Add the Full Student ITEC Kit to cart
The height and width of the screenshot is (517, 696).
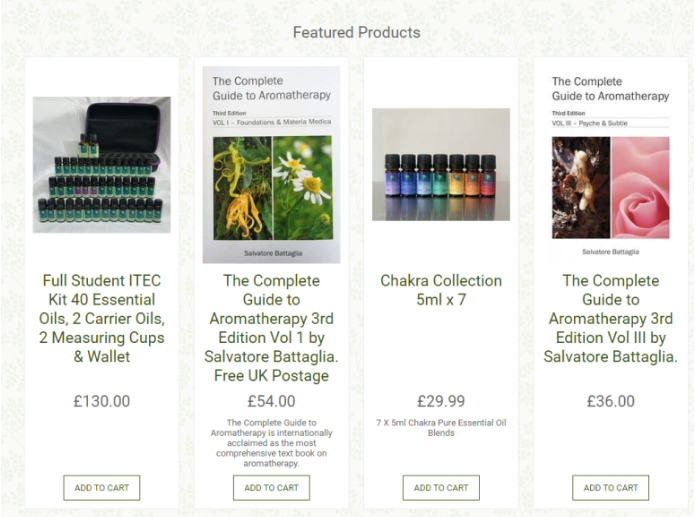[102, 488]
